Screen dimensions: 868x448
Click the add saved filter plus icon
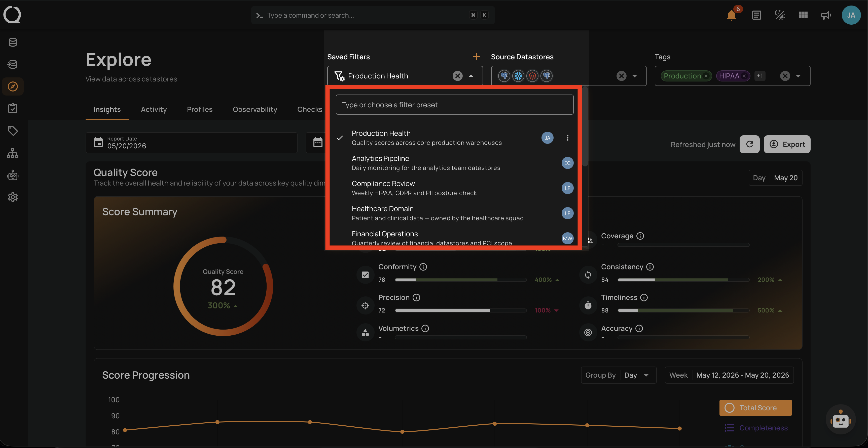[477, 57]
